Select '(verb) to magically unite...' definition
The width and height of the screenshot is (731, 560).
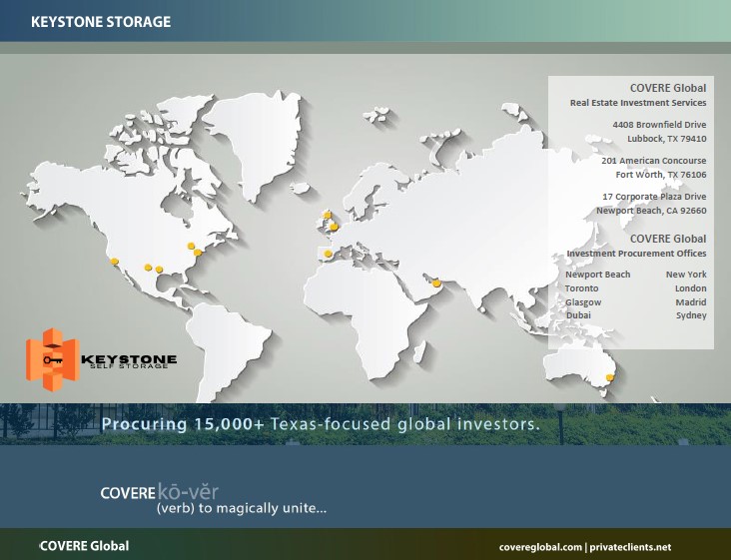pos(242,508)
